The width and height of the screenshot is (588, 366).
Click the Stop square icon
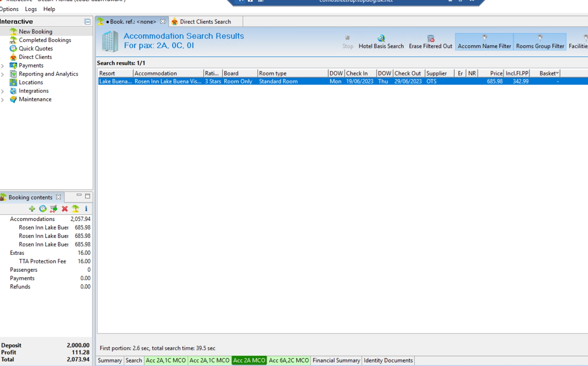[x=347, y=38]
